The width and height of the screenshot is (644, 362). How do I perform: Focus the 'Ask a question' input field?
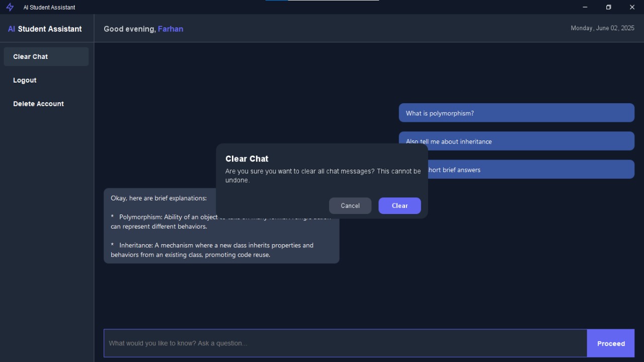345,343
